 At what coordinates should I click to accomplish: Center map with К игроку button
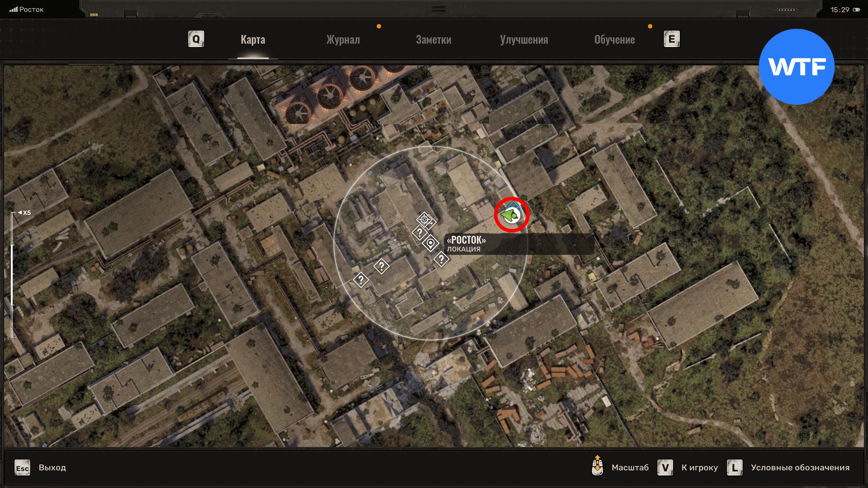(x=699, y=468)
